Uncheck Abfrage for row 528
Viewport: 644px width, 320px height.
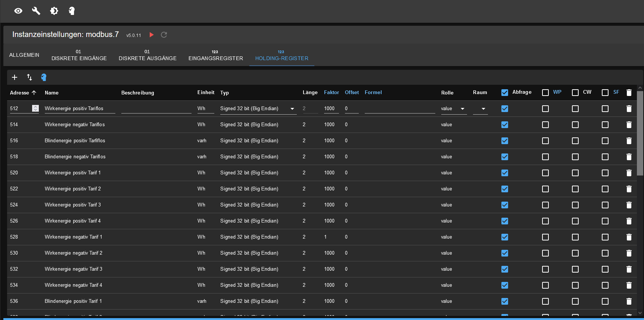point(505,237)
